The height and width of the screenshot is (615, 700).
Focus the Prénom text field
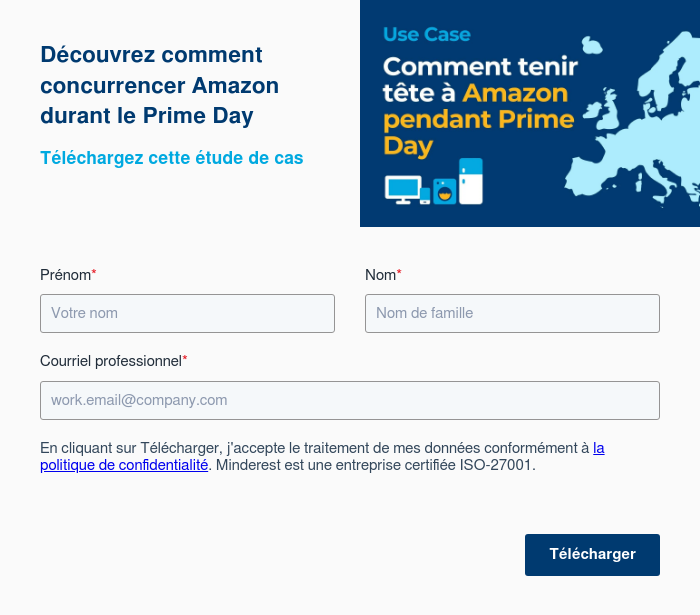(x=187, y=313)
